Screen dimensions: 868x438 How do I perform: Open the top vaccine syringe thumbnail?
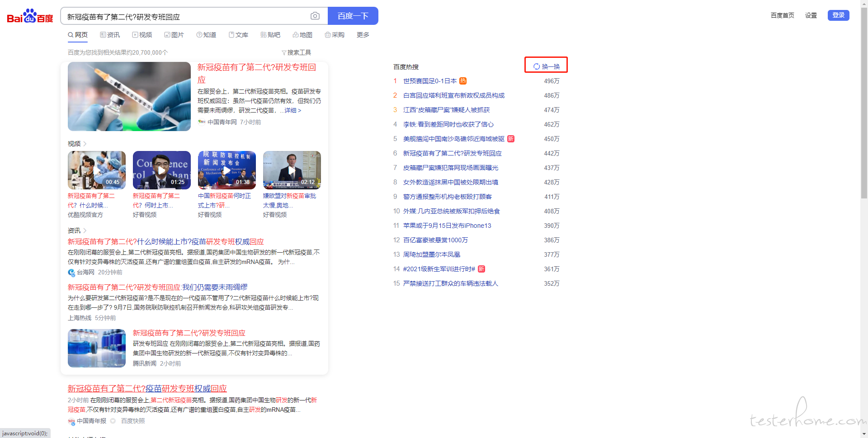(129, 97)
